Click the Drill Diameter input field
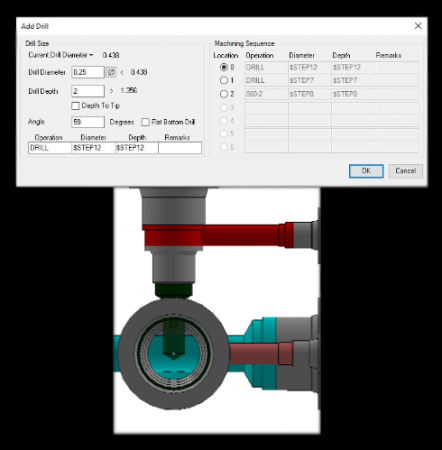 [88, 72]
